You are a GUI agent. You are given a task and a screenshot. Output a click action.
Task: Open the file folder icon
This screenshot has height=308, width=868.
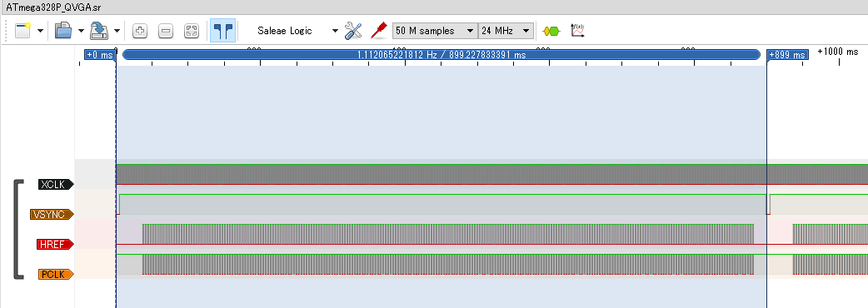pyautogui.click(x=63, y=31)
